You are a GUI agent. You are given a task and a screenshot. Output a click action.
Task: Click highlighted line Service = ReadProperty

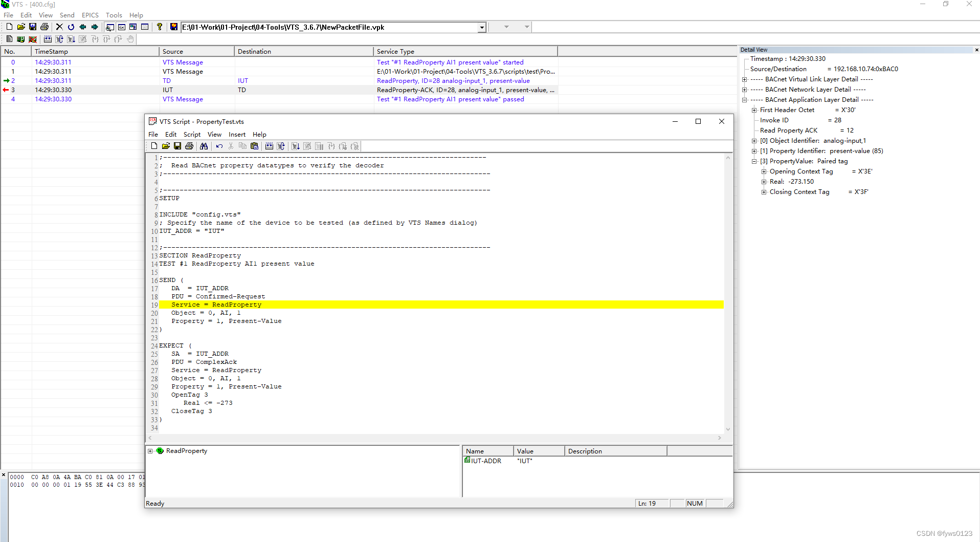[x=441, y=305]
